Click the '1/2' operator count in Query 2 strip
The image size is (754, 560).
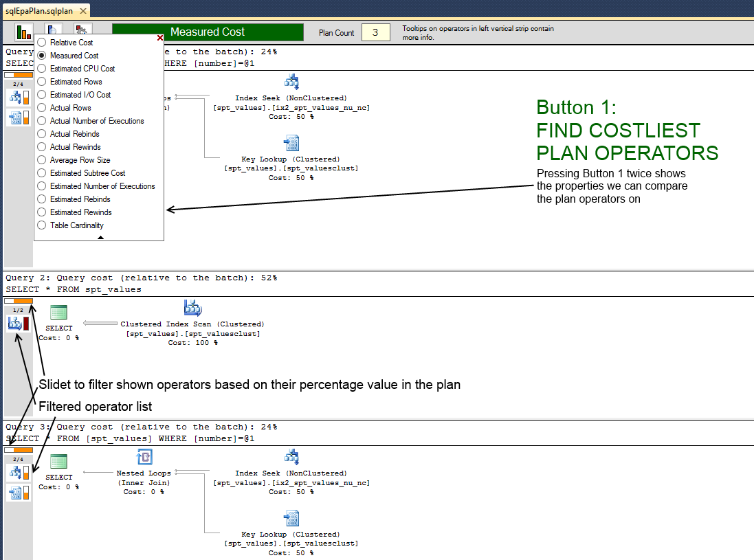(x=19, y=311)
